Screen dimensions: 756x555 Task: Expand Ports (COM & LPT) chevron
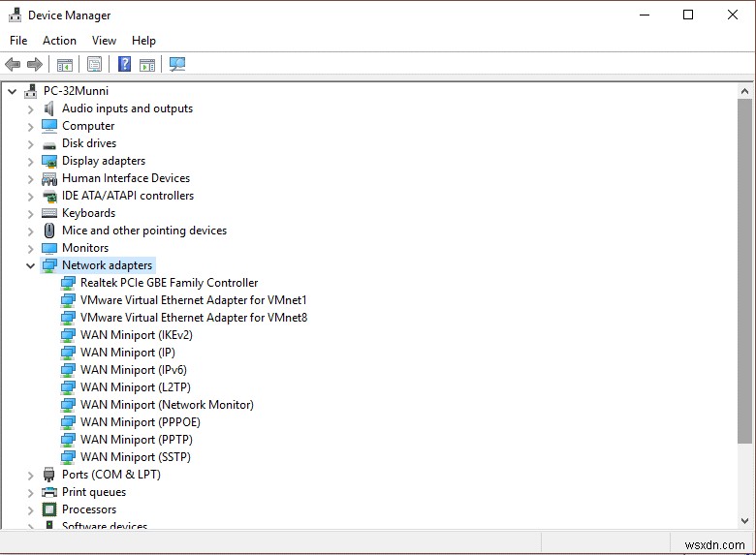pos(30,476)
